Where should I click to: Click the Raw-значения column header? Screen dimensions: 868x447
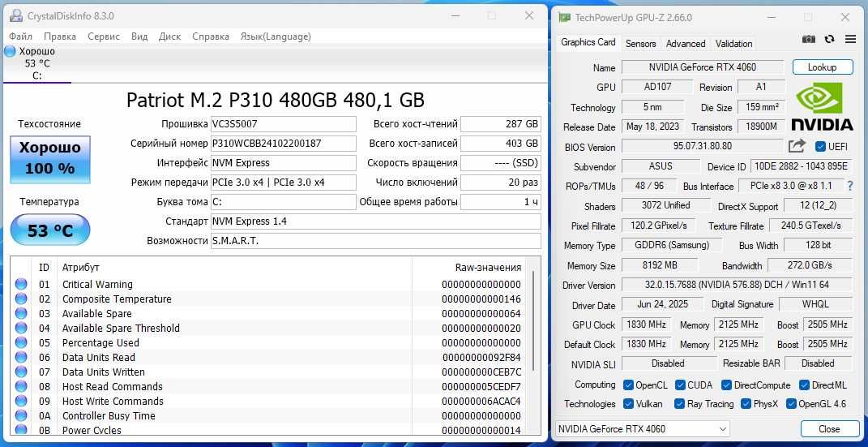(x=488, y=268)
